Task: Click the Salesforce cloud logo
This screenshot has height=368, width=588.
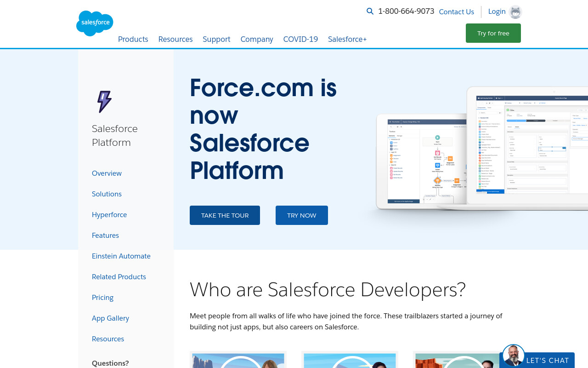Action: tap(95, 23)
